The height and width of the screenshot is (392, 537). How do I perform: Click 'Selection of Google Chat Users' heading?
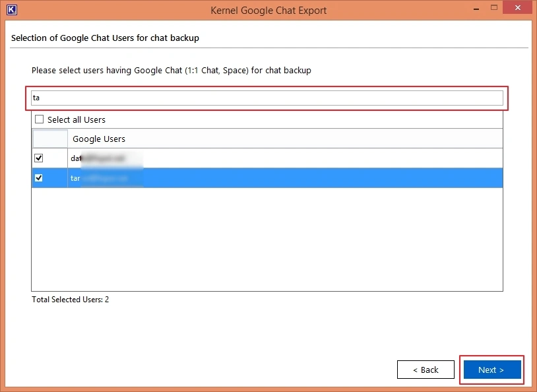[x=105, y=38]
